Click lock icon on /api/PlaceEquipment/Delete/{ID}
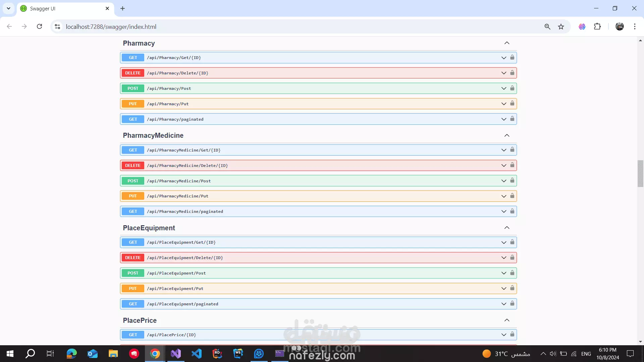The image size is (644, 362). (512, 257)
